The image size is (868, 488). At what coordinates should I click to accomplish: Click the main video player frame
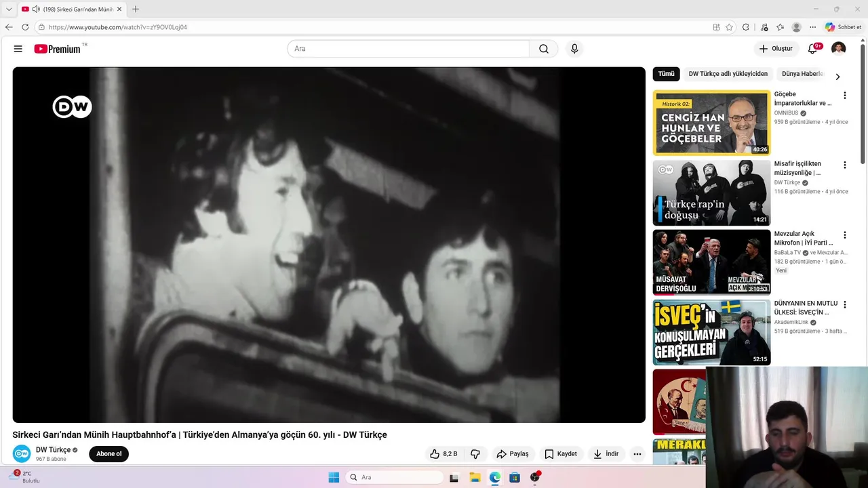coord(329,245)
